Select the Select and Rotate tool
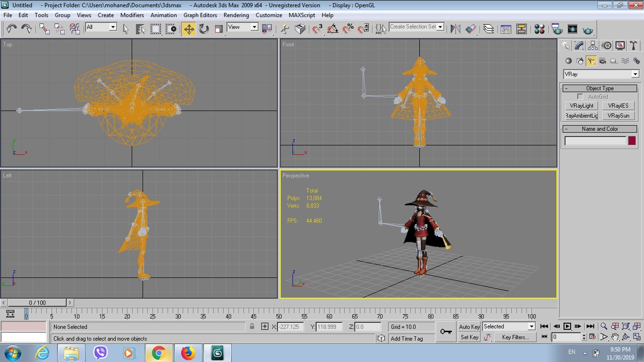644x362 pixels. click(x=204, y=29)
